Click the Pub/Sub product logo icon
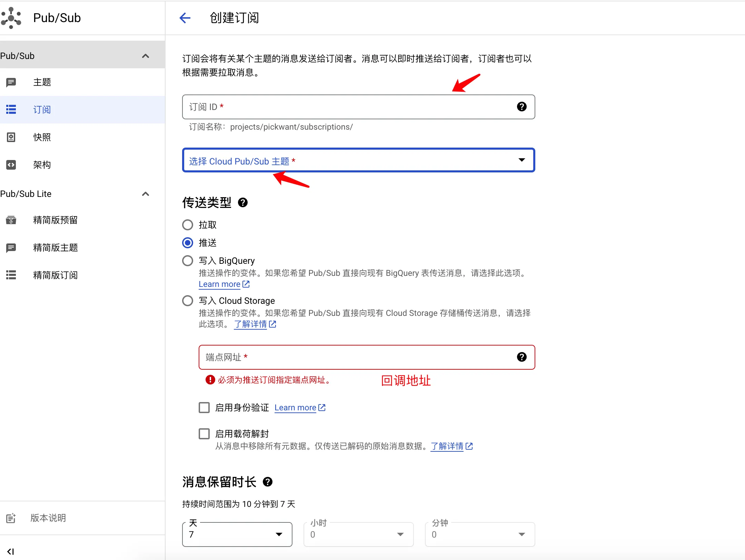Screen dimensions: 745x560 coord(11,18)
